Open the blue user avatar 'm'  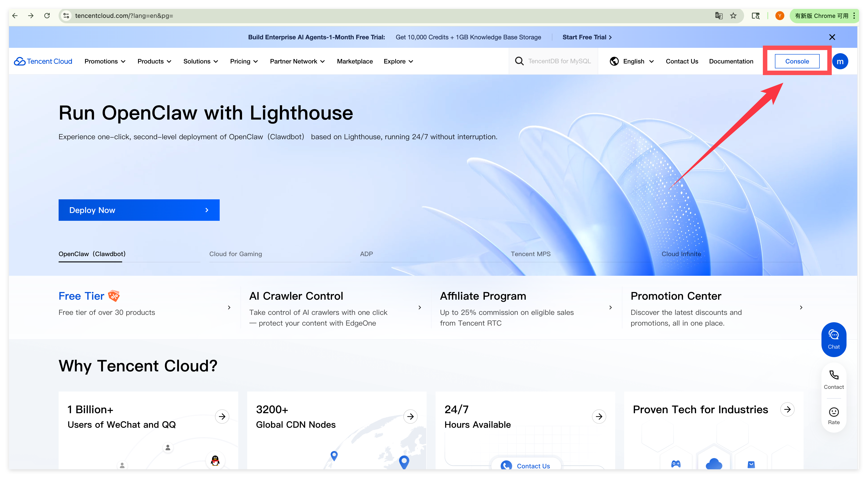pyautogui.click(x=840, y=61)
